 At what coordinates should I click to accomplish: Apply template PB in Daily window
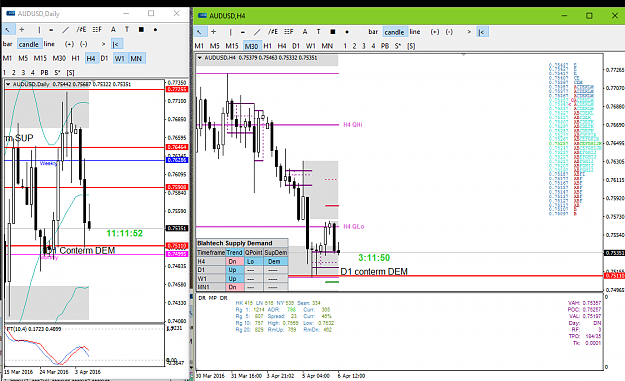pyautogui.click(x=45, y=73)
